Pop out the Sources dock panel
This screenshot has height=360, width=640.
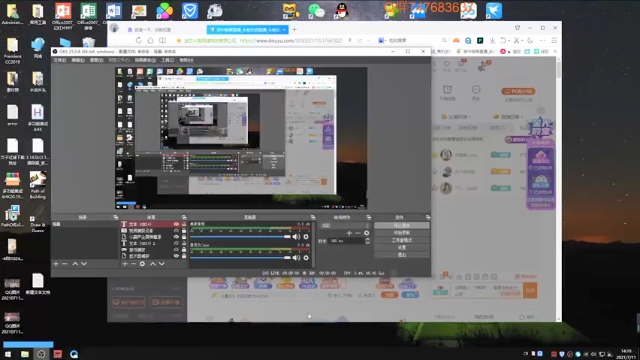(x=184, y=217)
